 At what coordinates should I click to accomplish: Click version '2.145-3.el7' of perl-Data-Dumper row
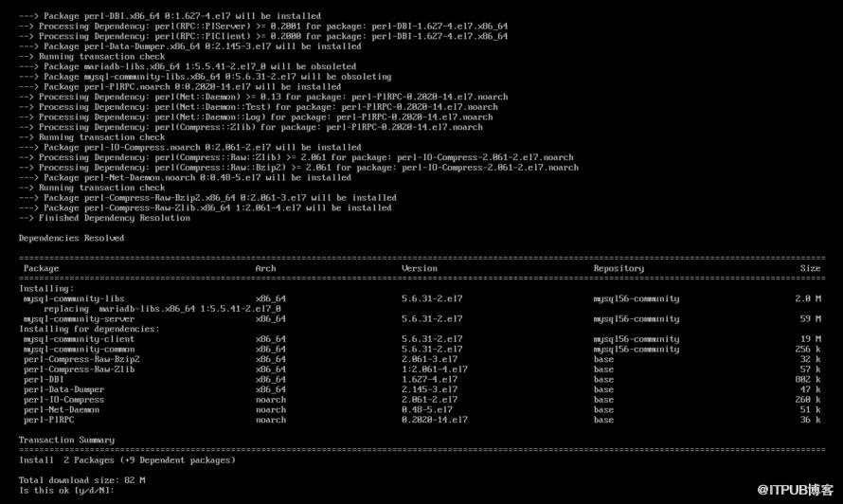tap(430, 389)
